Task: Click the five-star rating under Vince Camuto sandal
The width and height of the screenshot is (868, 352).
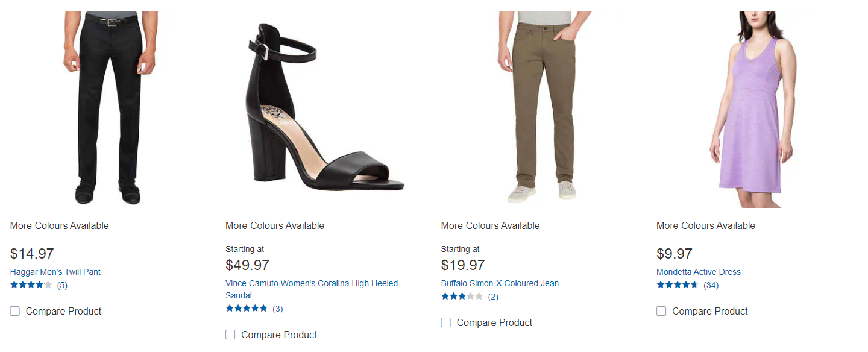Action: 247,309
